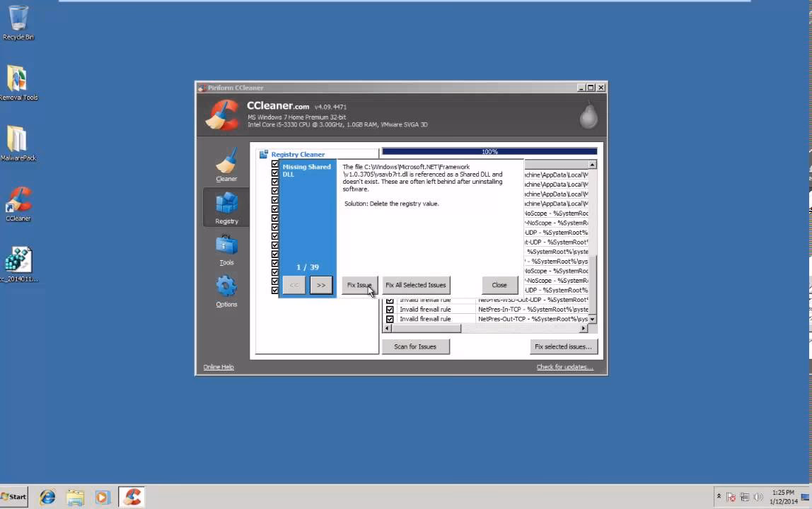Show hidden tray icons arrow
The height and width of the screenshot is (509, 812).
(x=719, y=496)
